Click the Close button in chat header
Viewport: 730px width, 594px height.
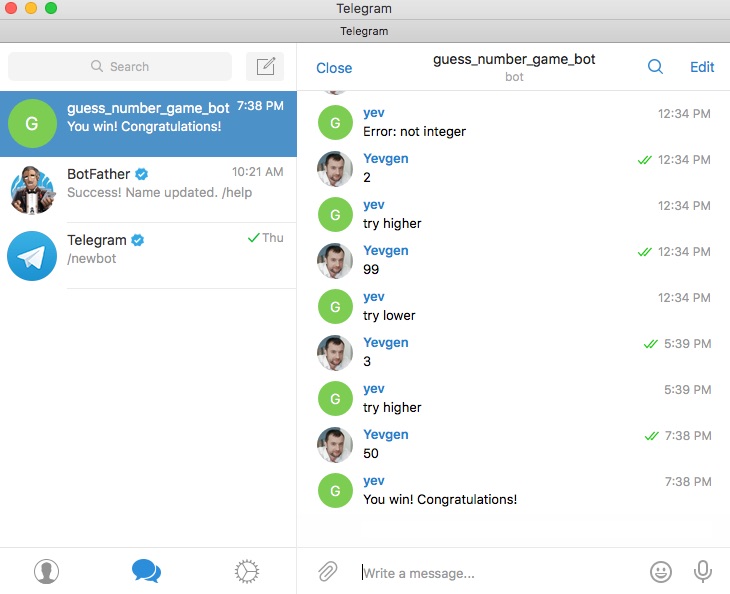click(334, 68)
